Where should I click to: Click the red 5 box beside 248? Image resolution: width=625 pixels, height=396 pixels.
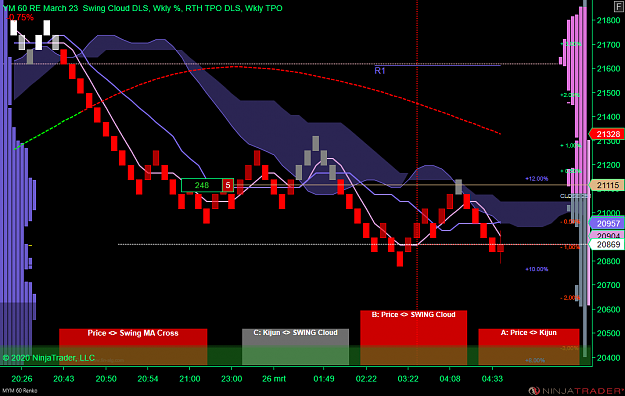pyautogui.click(x=228, y=185)
